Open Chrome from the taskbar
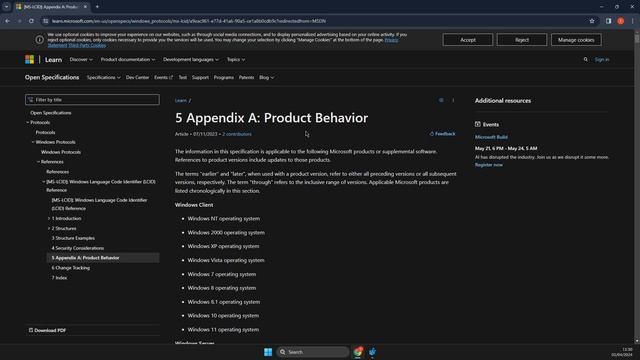Screen dimensions: 640x360 click(358, 352)
